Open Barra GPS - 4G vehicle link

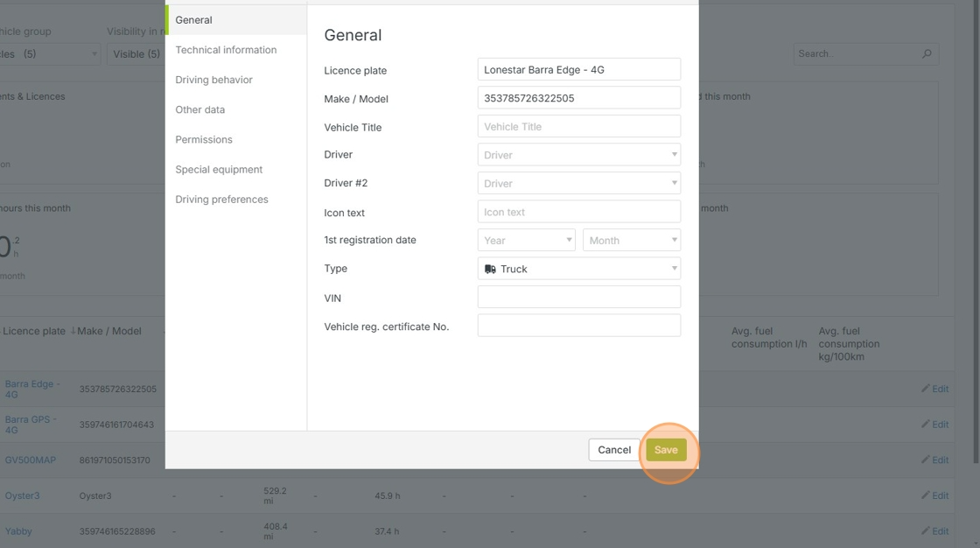coord(31,425)
